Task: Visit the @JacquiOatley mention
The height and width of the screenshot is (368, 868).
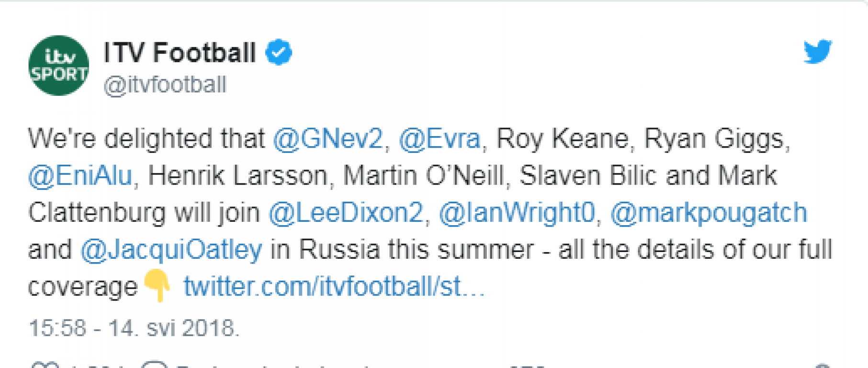Action: click(171, 250)
